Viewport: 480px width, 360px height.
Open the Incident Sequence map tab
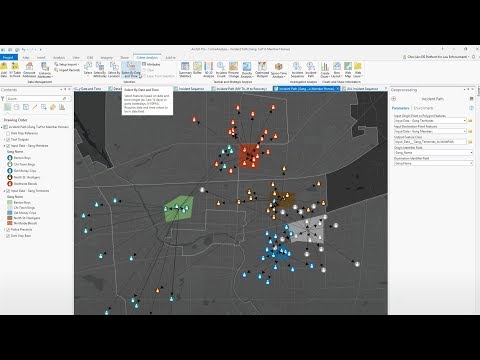[191, 89]
